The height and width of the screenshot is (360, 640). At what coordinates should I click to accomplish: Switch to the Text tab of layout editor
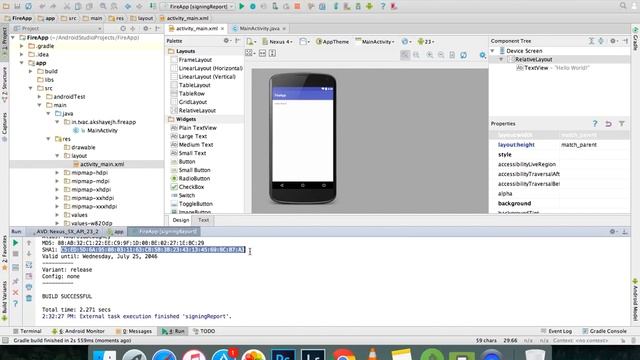203,220
